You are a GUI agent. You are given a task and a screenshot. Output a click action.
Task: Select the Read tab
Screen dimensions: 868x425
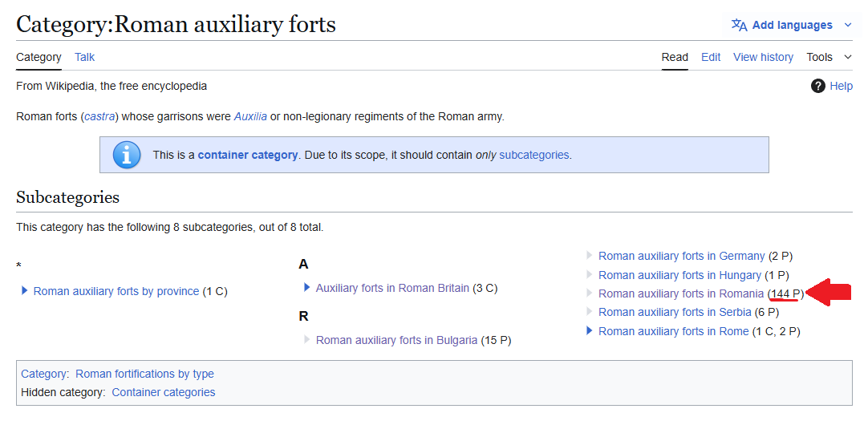point(675,57)
